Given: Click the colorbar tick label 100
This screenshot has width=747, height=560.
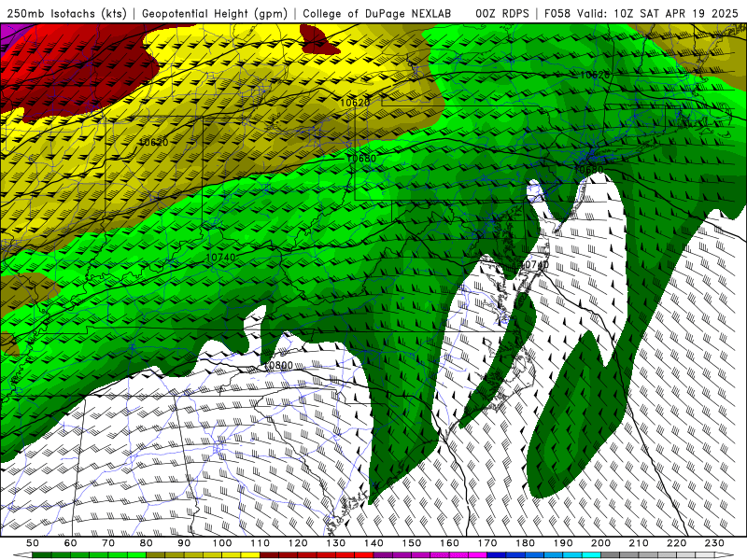Looking at the screenshot, I should pos(222,543).
